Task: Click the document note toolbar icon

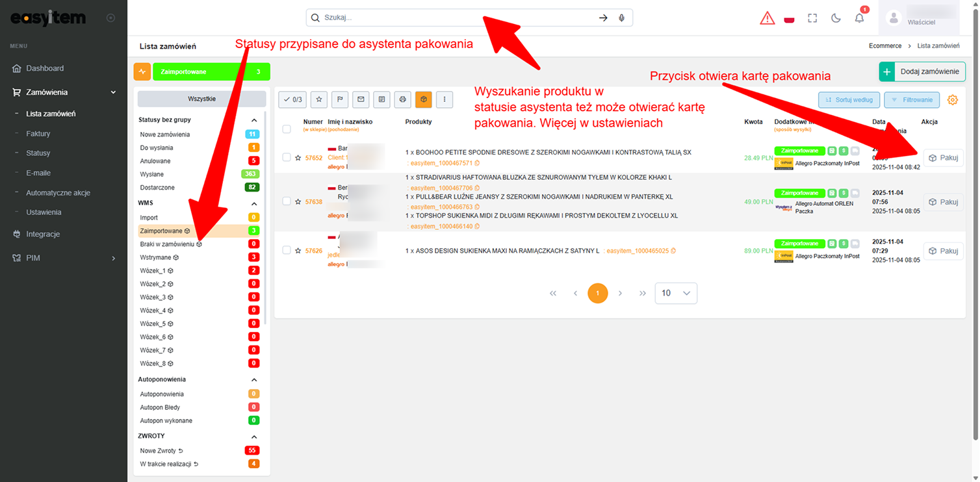Action: point(381,99)
